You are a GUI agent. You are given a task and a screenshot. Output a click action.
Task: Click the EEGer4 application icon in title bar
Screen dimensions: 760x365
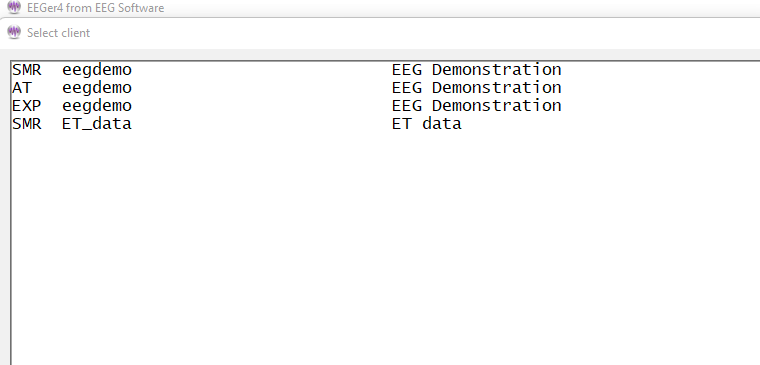click(15, 7)
